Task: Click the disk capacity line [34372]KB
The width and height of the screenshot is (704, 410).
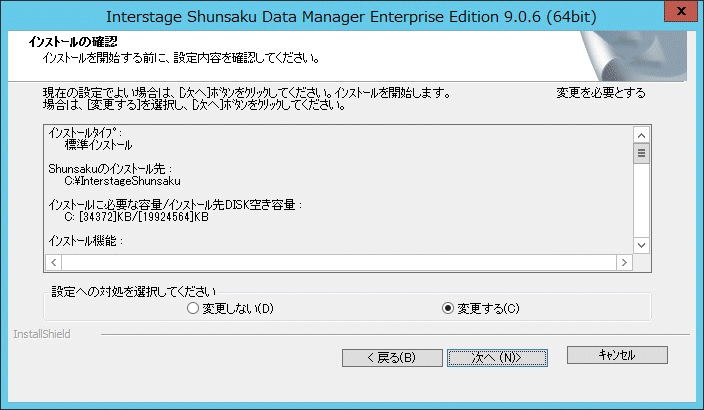Action: 136,217
